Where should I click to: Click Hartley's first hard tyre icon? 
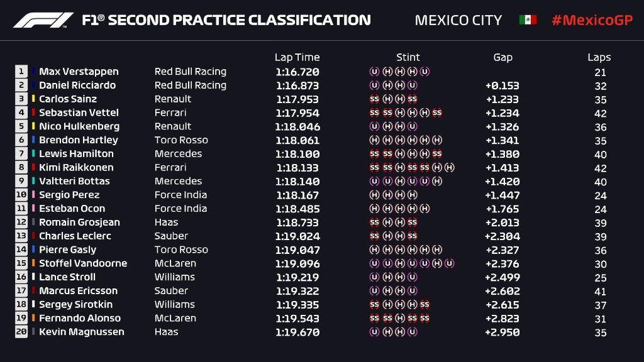click(374, 140)
